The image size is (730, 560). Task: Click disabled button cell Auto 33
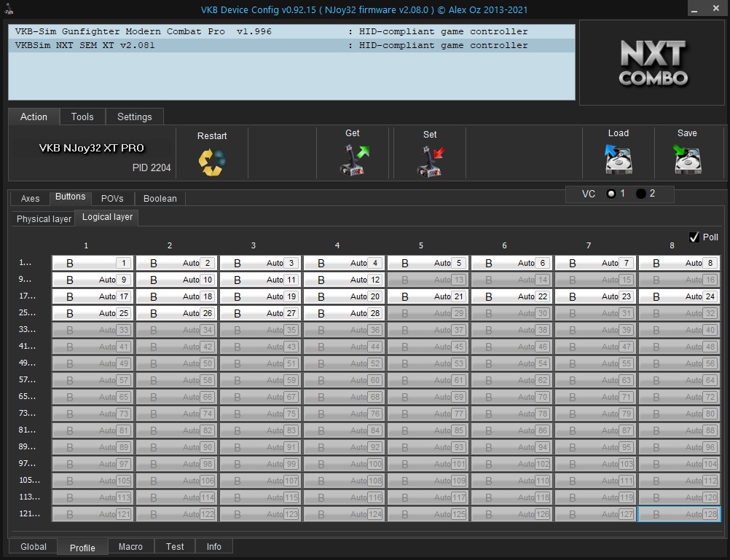coord(93,330)
